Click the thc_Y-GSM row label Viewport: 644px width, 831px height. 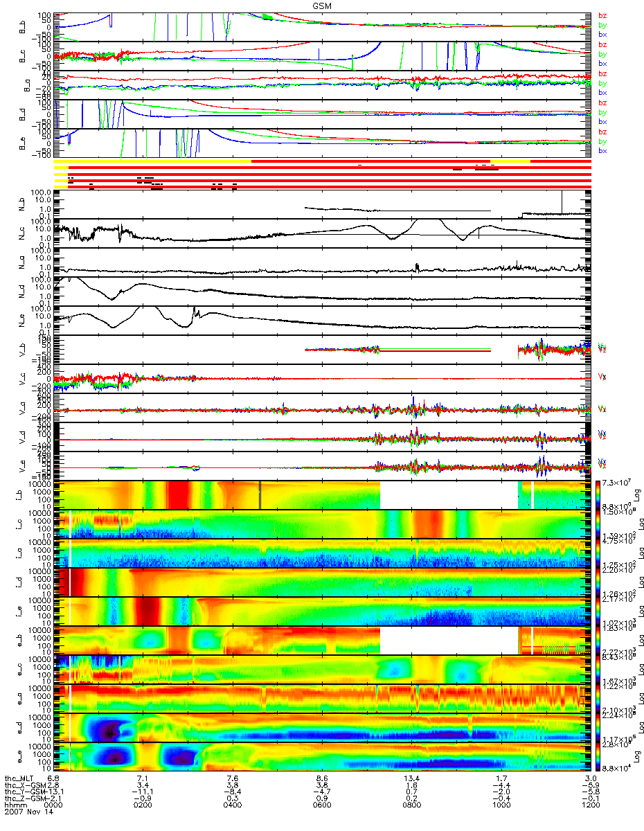(25, 792)
